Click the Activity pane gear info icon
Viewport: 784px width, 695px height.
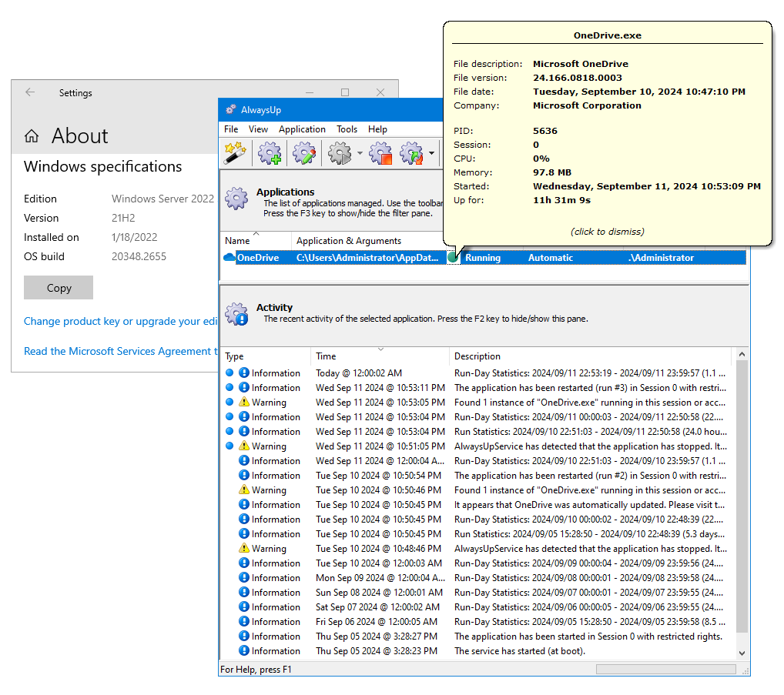pos(236,314)
